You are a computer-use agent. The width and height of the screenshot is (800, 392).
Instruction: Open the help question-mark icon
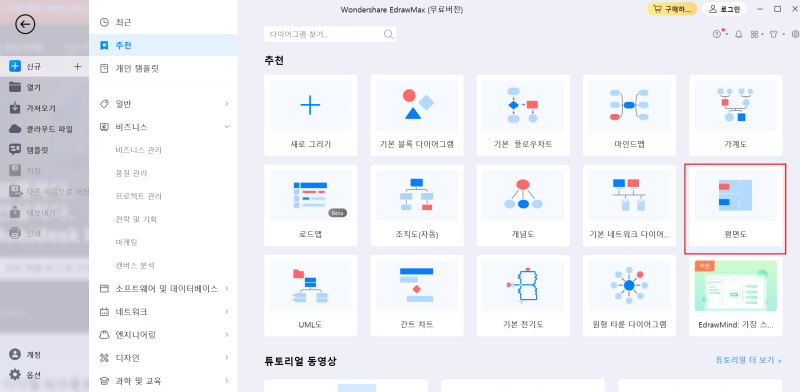pyautogui.click(x=717, y=34)
